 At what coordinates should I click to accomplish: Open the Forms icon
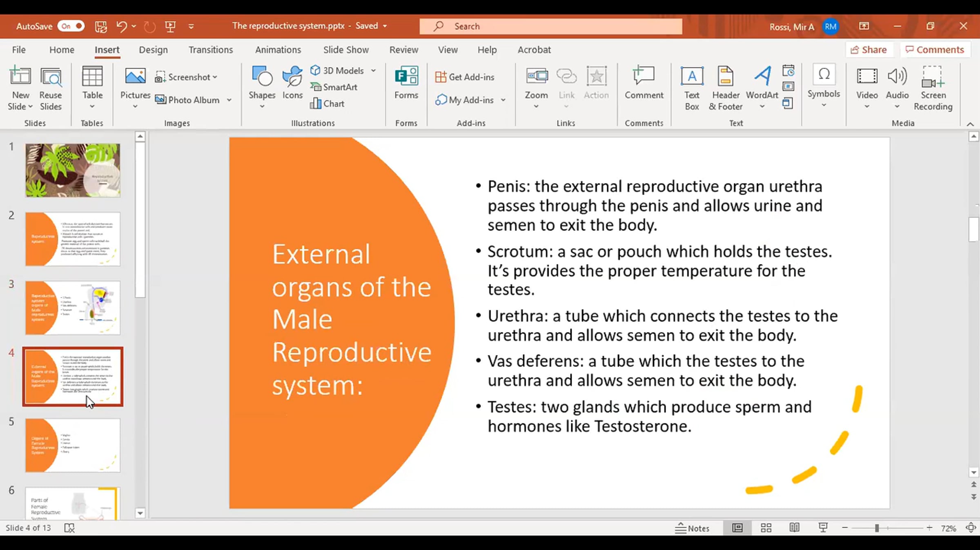406,77
